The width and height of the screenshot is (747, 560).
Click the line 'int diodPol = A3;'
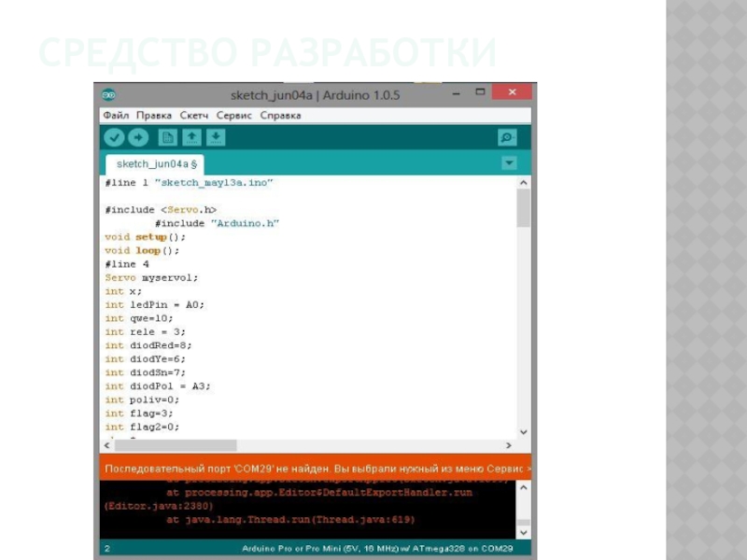158,386
